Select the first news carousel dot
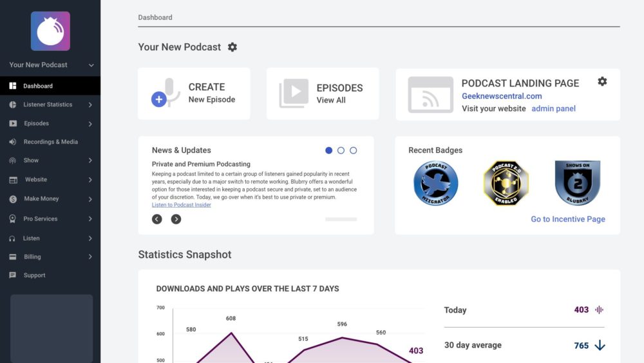Image resolution: width=644 pixels, height=363 pixels. (x=328, y=150)
